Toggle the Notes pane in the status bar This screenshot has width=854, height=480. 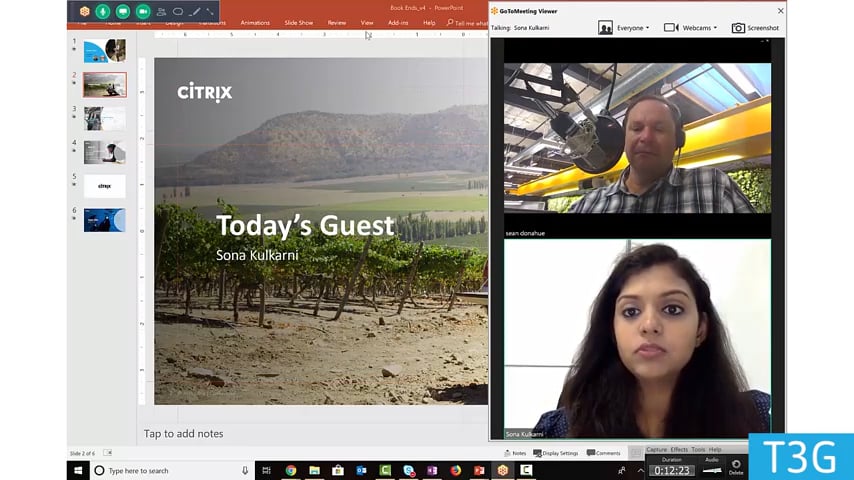(515, 453)
